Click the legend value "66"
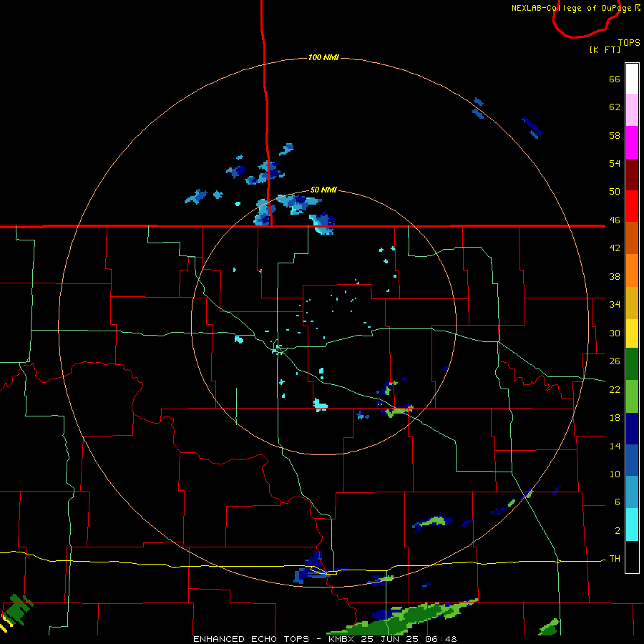Screen dimensions: 644x644 pyautogui.click(x=615, y=79)
